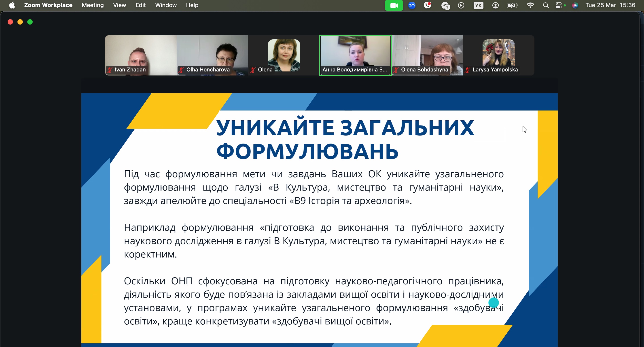Viewport: 644px width, 347px height.
Task: Open the date and time notification panel
Action: point(610,5)
